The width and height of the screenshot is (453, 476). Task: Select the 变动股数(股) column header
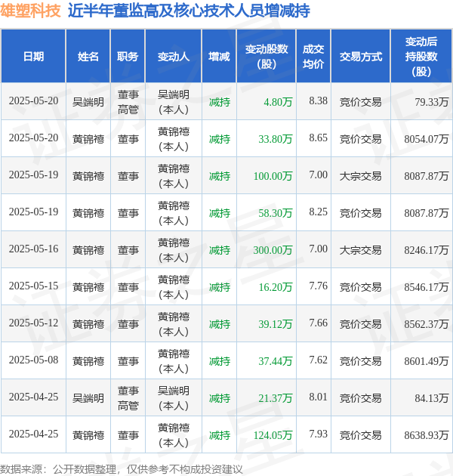267,57
